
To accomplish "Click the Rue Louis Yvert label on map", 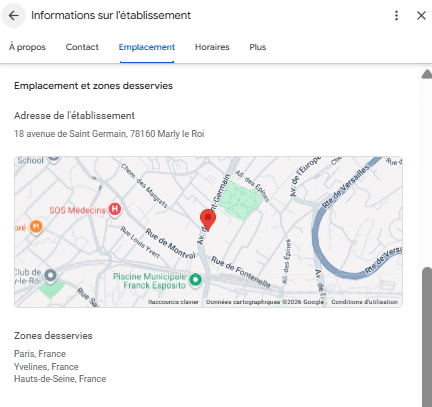I will tap(140, 242).
